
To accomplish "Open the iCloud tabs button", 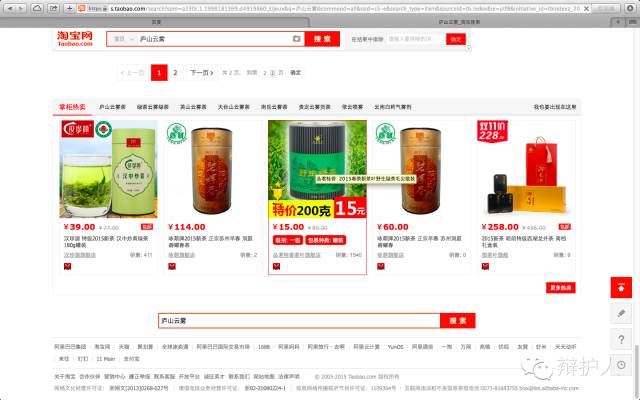I will 37,8.
